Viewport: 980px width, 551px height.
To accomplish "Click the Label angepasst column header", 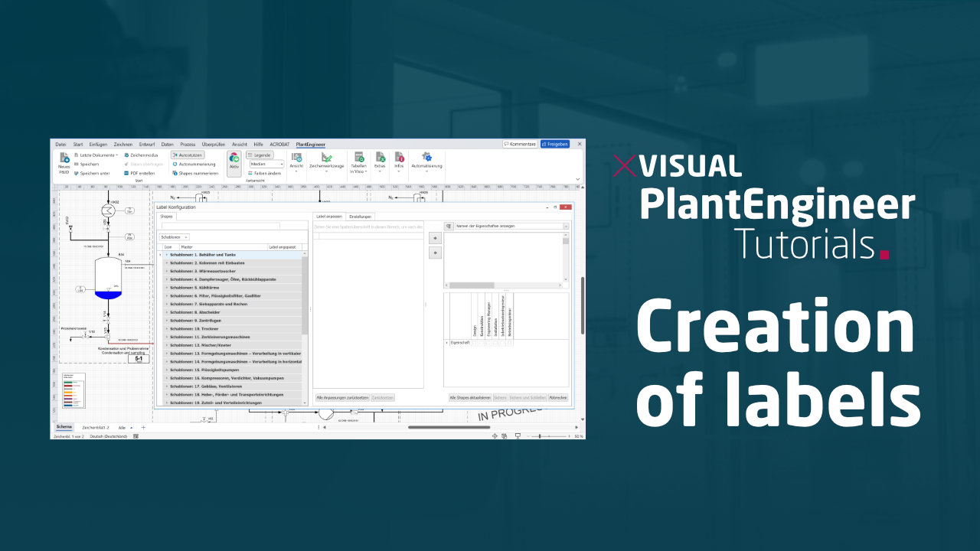I will pos(285,247).
